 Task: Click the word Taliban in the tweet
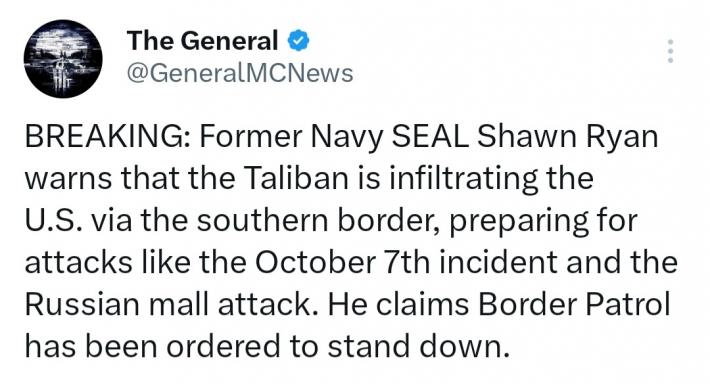click(x=298, y=178)
